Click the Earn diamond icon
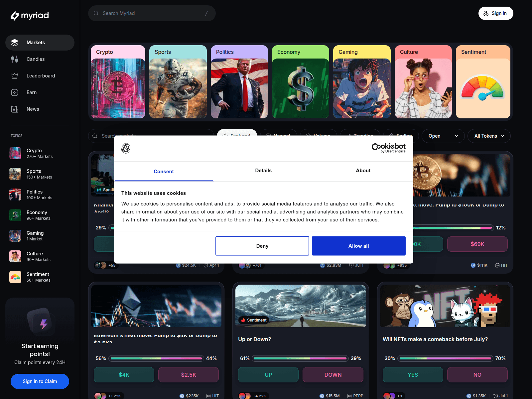The height and width of the screenshot is (399, 532). click(x=15, y=92)
